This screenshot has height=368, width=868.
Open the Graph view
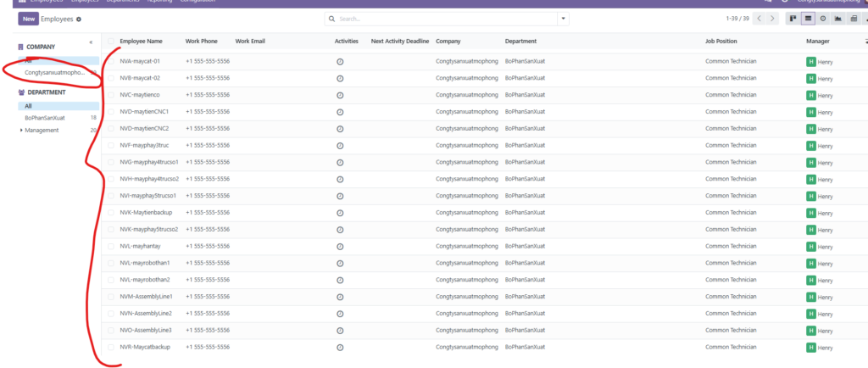tap(837, 19)
